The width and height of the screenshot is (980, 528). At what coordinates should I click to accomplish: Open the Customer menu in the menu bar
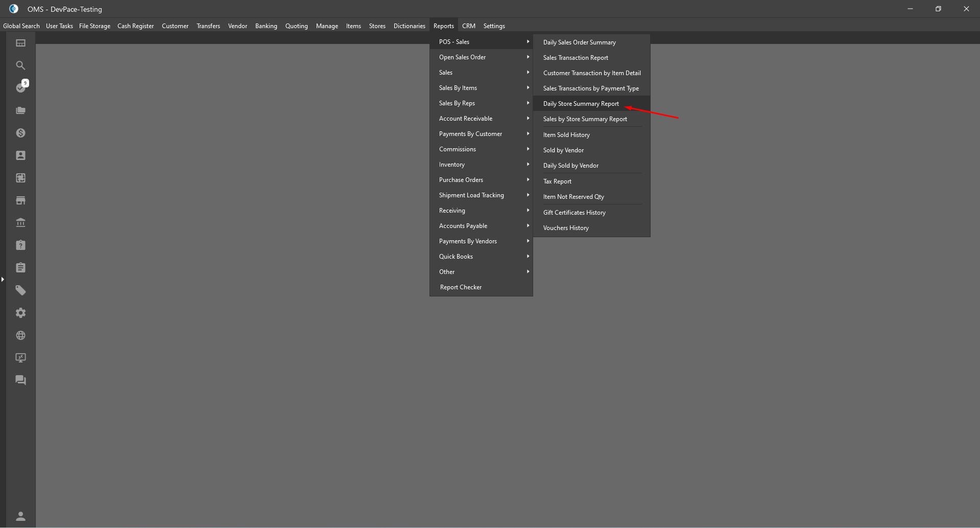click(x=175, y=26)
